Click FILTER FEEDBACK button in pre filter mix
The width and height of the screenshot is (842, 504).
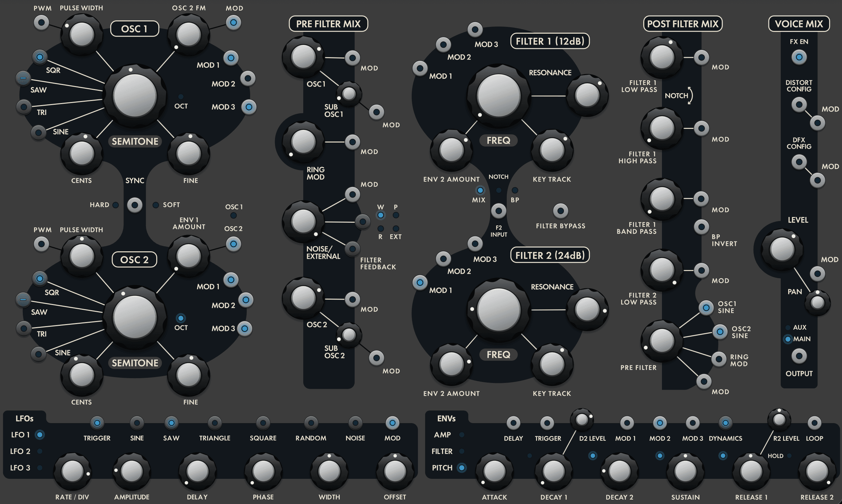coord(353,249)
